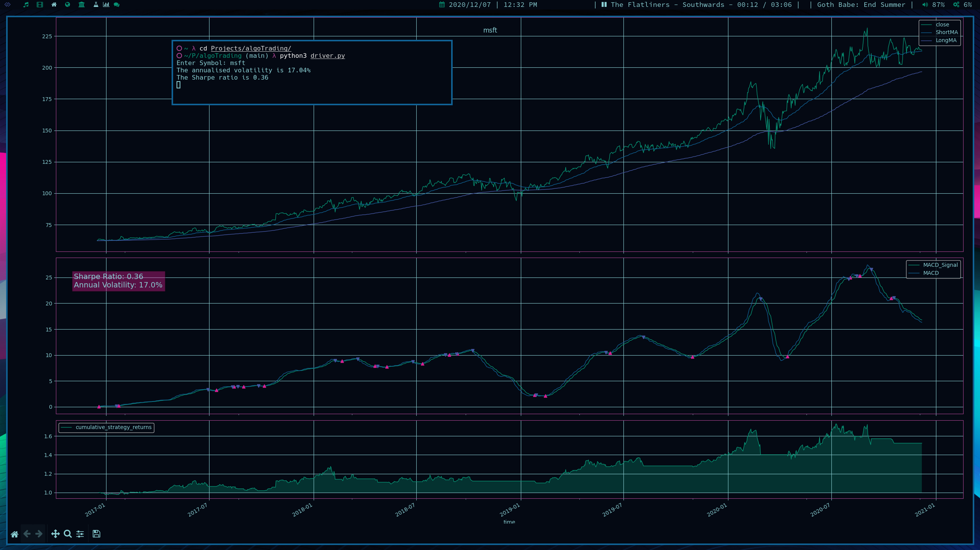Open configure subplots sliders tool
The height and width of the screenshot is (550, 980).
coord(80,534)
